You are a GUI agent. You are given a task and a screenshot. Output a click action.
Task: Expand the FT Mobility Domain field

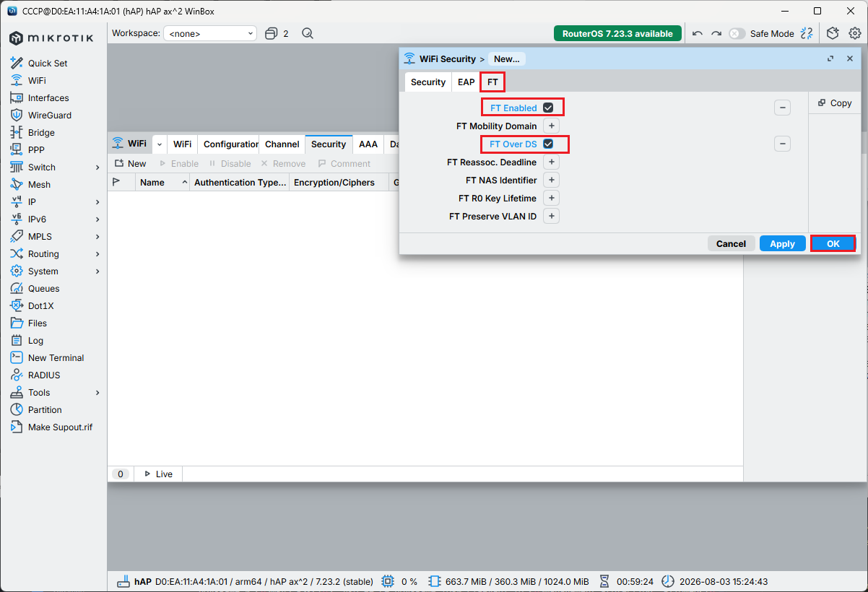point(551,126)
